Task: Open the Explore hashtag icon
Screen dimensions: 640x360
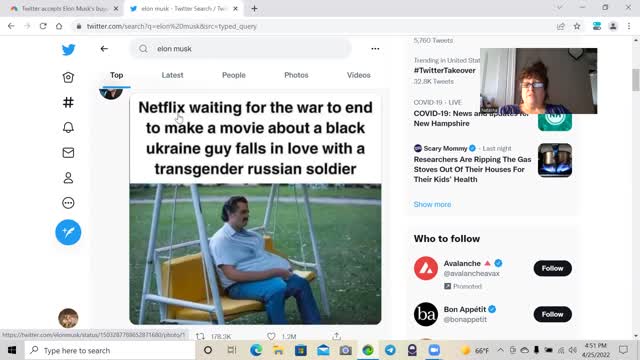Action: (68, 102)
